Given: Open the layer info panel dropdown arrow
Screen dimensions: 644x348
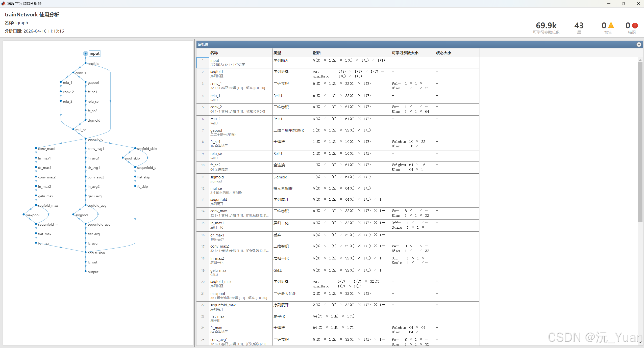Looking at the screenshot, I should [639, 45].
